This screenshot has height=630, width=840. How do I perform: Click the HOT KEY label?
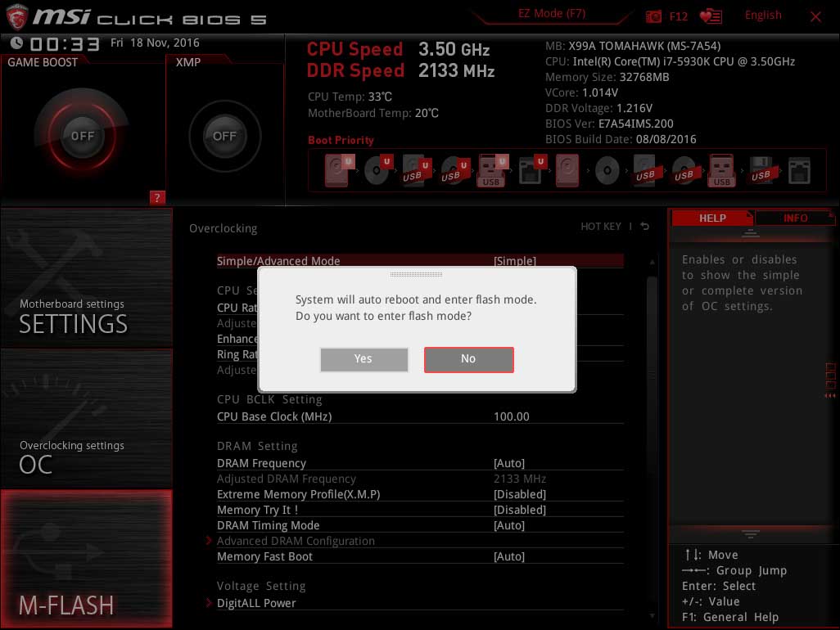click(601, 227)
